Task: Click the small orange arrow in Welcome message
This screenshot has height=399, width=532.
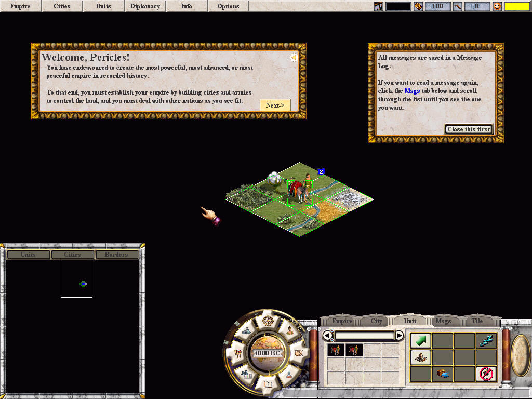Action: (x=294, y=57)
